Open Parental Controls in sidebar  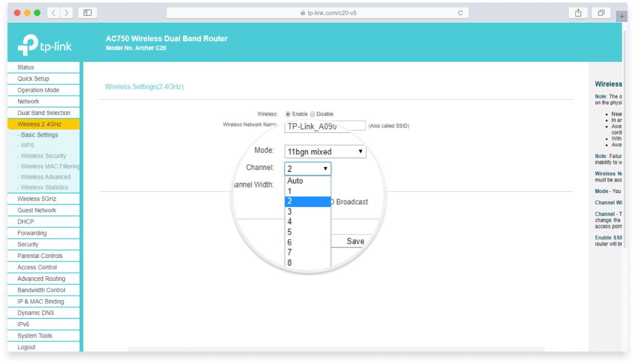tap(44, 256)
